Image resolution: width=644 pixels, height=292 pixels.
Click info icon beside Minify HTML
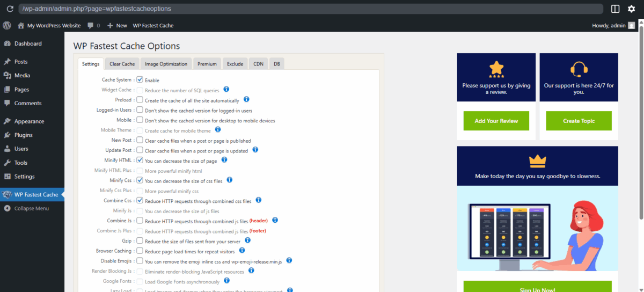pyautogui.click(x=224, y=159)
